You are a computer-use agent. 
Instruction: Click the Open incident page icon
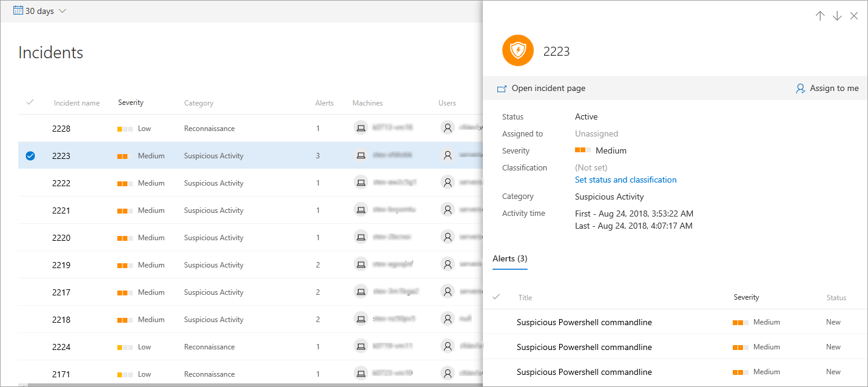point(502,89)
